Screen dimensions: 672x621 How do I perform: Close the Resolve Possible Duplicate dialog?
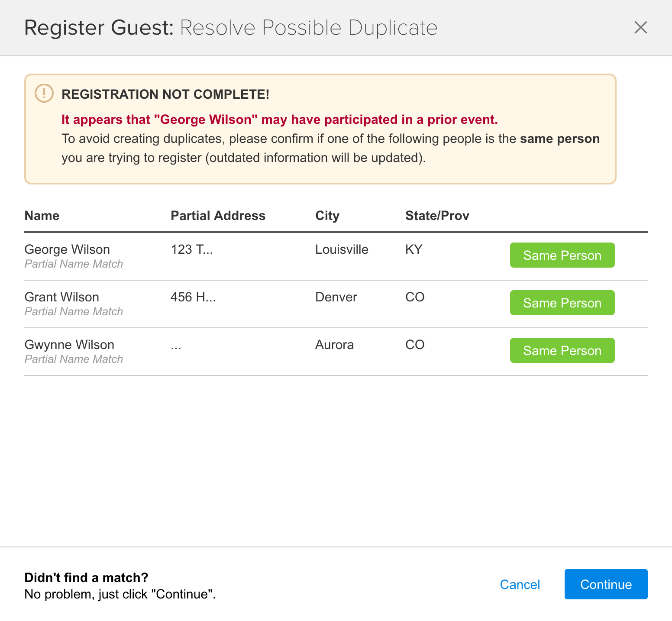tap(640, 27)
